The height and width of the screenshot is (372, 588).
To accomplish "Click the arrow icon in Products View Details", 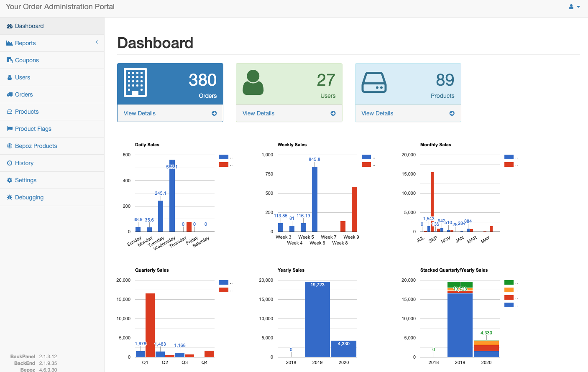I will [x=452, y=113].
